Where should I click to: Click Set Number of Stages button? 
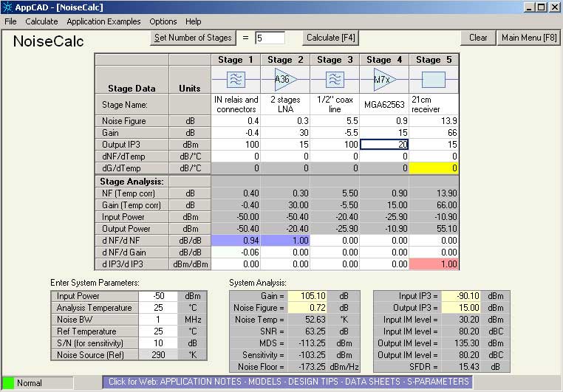[193, 38]
